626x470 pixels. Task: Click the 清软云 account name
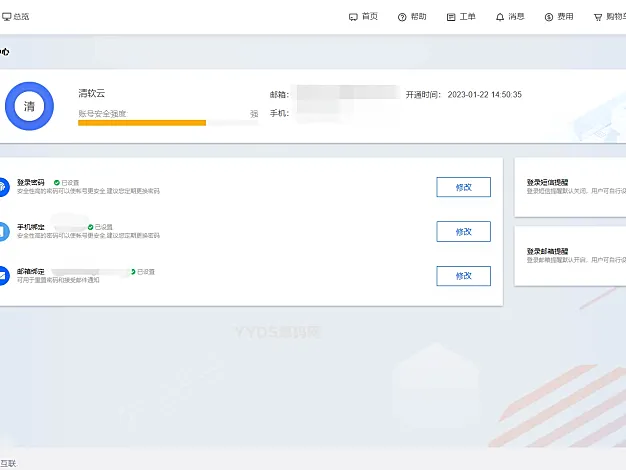pyautogui.click(x=91, y=93)
